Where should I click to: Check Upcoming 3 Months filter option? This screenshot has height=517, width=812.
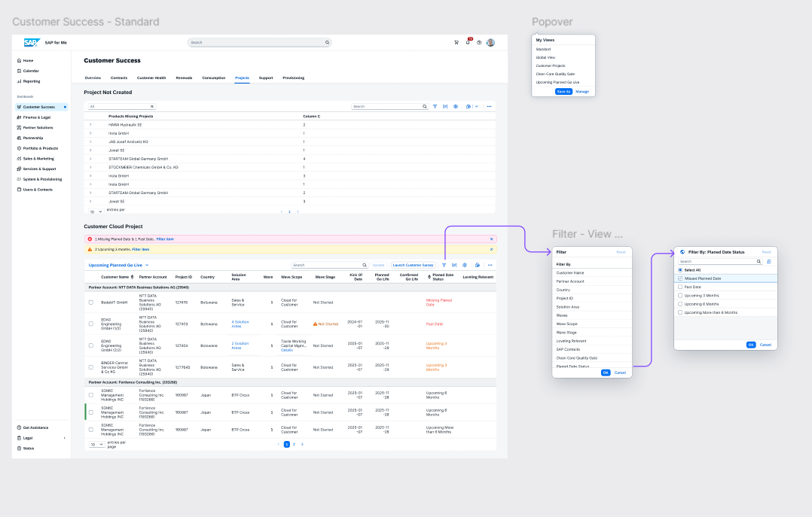click(x=680, y=296)
